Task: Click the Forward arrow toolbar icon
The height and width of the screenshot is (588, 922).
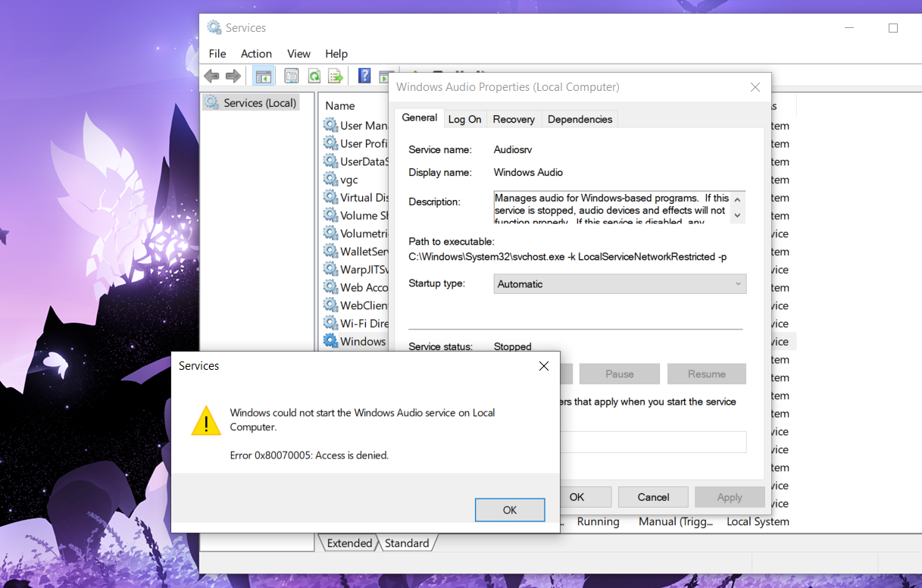Action: [233, 76]
